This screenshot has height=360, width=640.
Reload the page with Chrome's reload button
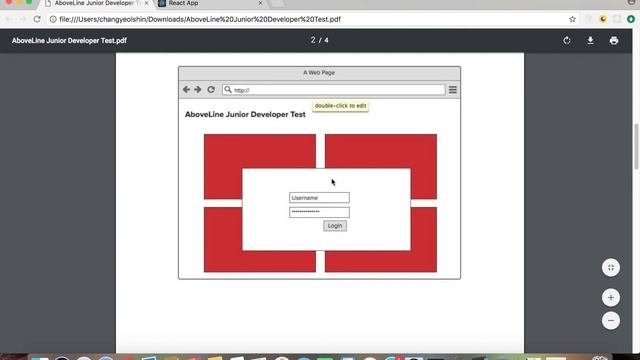37,19
